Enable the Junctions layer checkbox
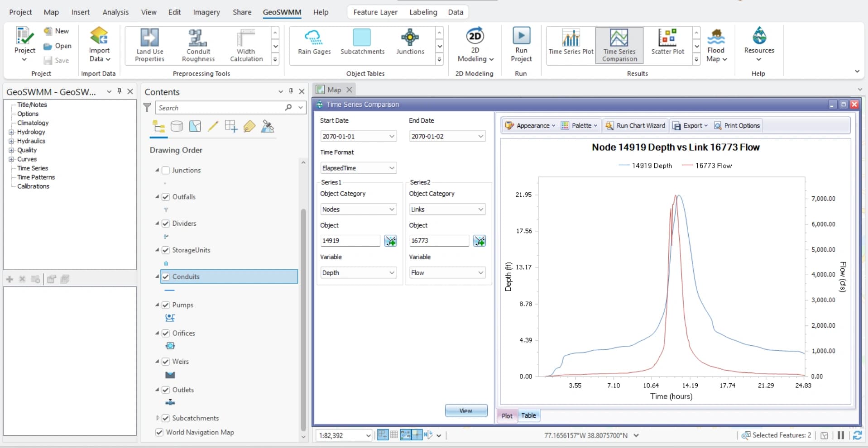This screenshot has height=448, width=868. pyautogui.click(x=166, y=171)
